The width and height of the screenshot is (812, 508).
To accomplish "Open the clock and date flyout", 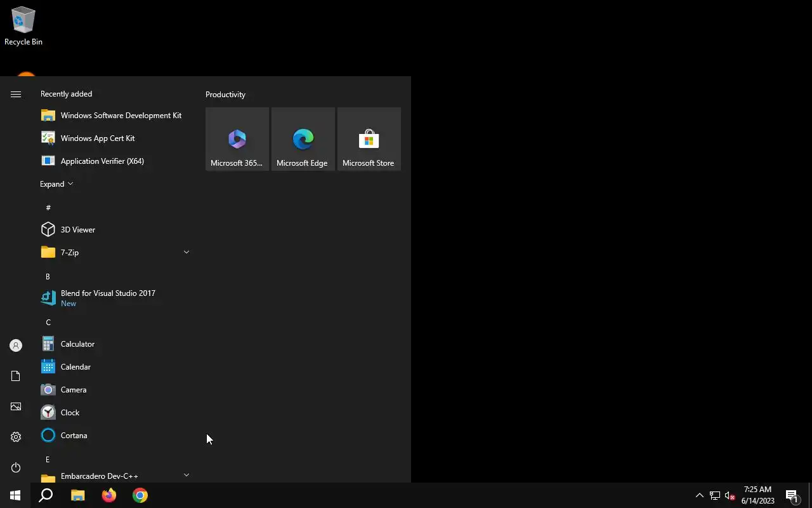I will pyautogui.click(x=757, y=495).
